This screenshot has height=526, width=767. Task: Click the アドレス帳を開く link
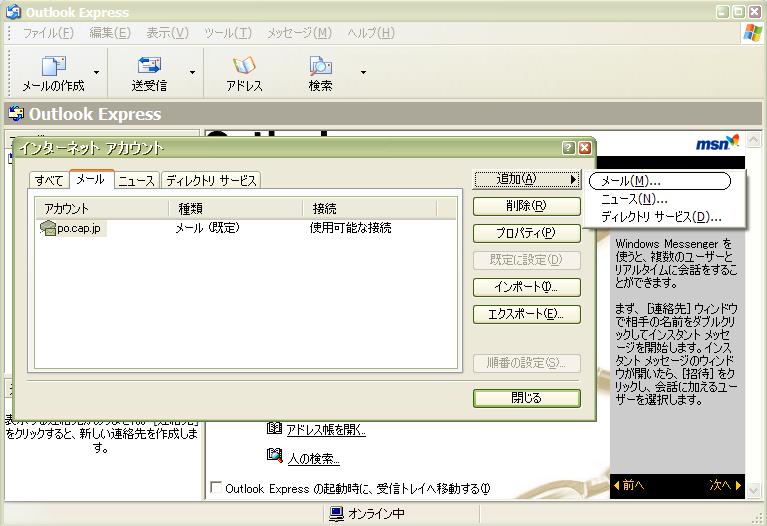(x=326, y=430)
